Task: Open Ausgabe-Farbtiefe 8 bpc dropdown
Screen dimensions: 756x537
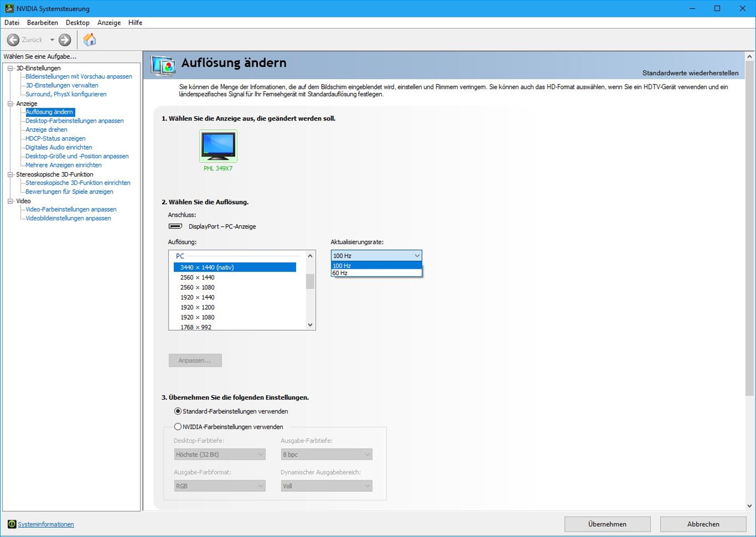Action: point(326,455)
